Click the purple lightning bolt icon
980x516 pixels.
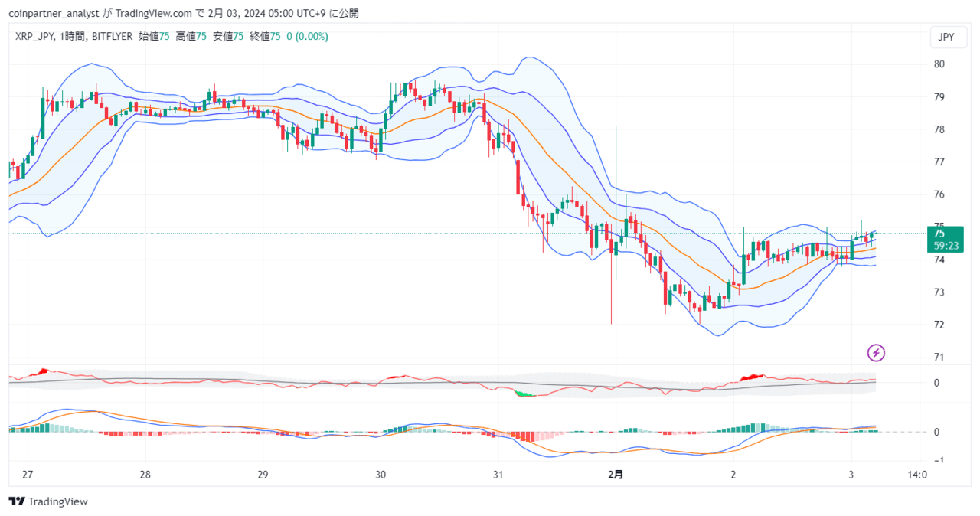tap(877, 353)
